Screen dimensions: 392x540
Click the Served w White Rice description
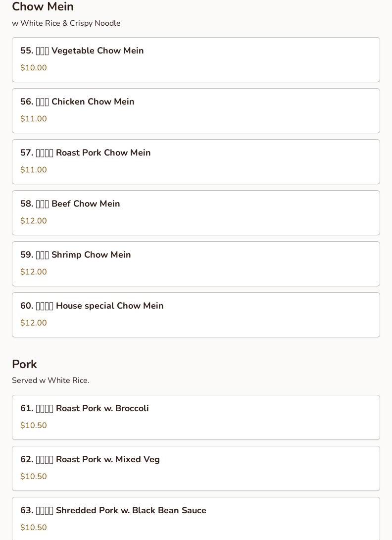click(50, 380)
